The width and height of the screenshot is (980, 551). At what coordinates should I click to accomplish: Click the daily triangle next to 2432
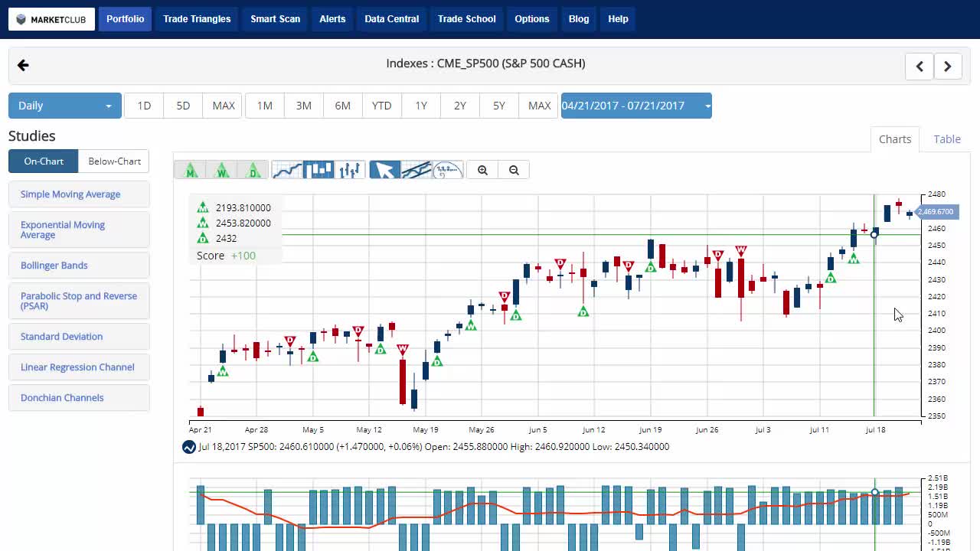tap(203, 238)
